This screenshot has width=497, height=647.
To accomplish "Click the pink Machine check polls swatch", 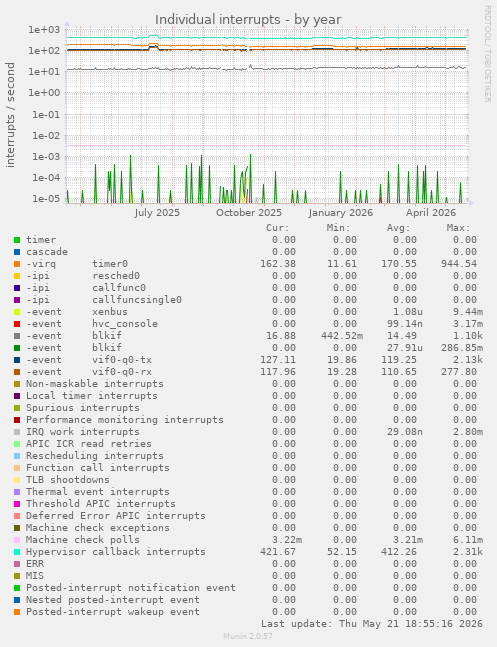I will (x=17, y=540).
